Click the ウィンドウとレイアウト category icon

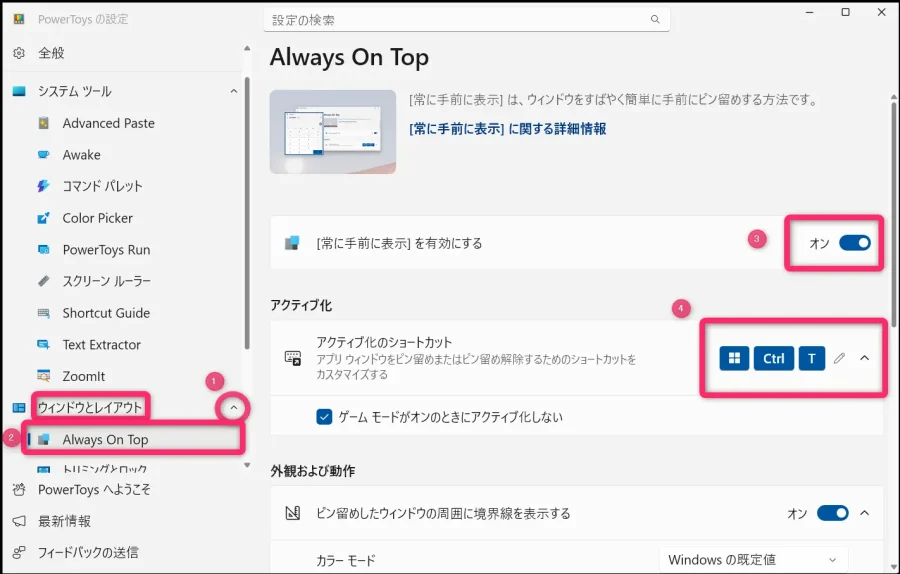point(19,408)
